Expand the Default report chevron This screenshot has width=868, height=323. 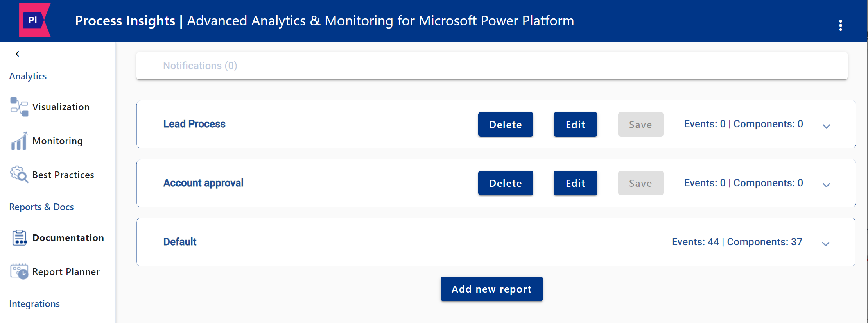pos(825,244)
